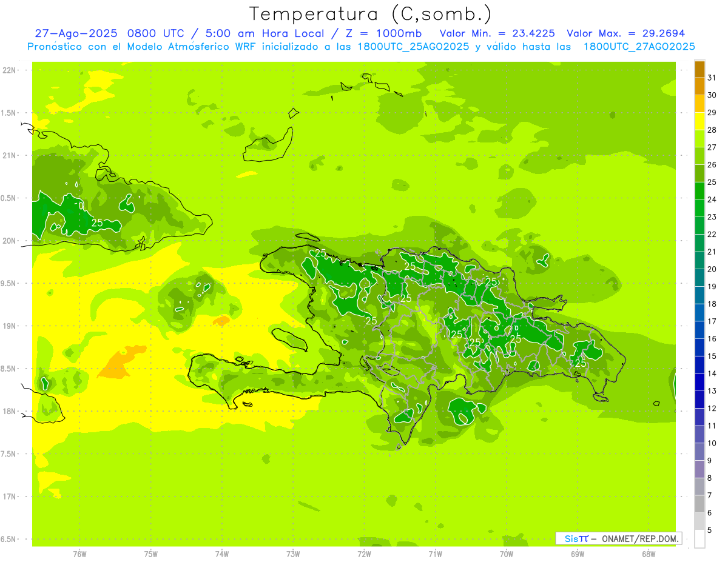Click the '25' contour label over eastern Cuba
Screen dimensions: 728x562
pyautogui.click(x=97, y=222)
